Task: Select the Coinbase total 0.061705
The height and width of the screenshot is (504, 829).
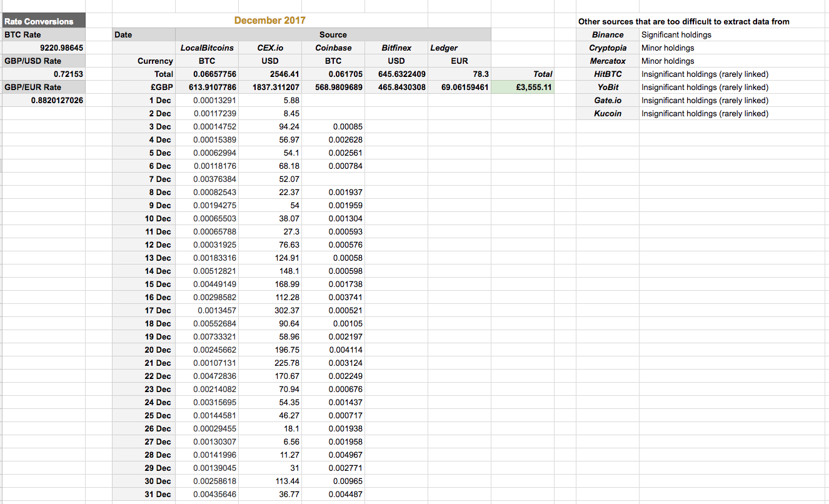Action: [x=333, y=74]
